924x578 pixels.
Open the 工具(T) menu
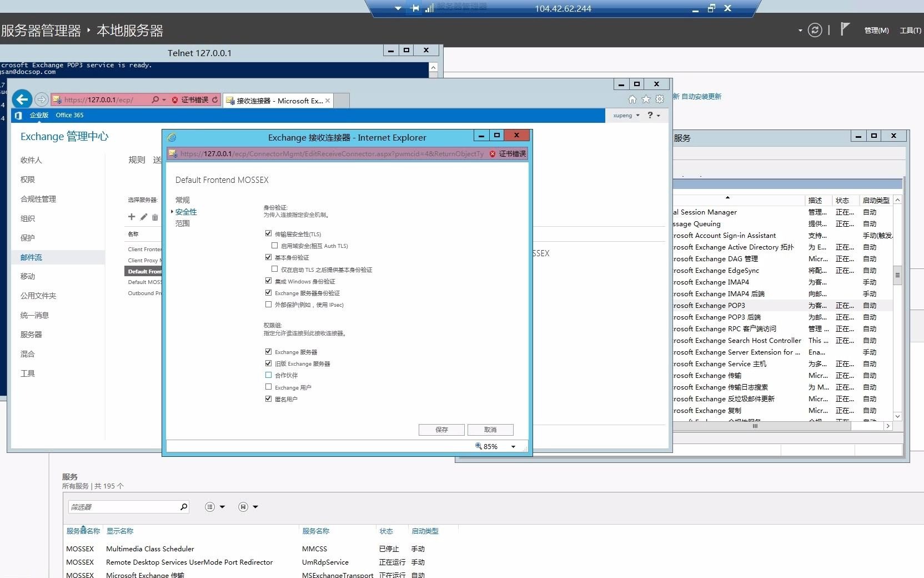click(910, 31)
